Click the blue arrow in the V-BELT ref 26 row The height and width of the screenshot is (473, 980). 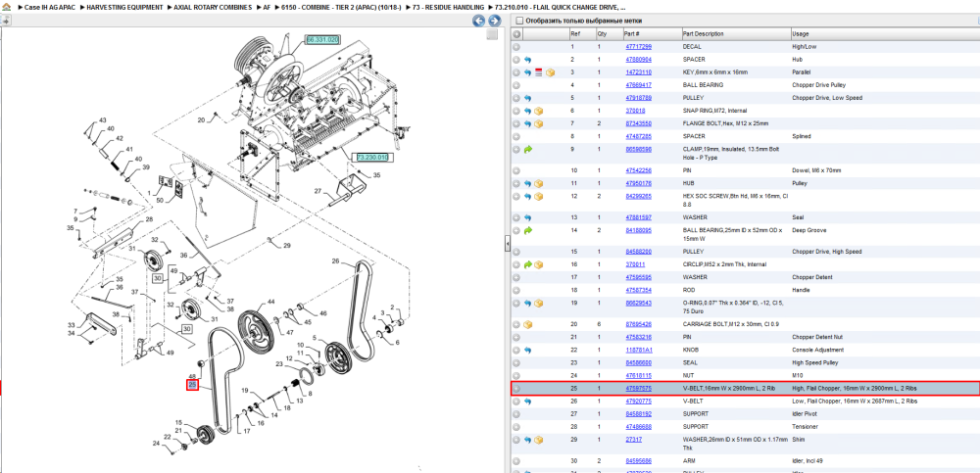pos(528,402)
